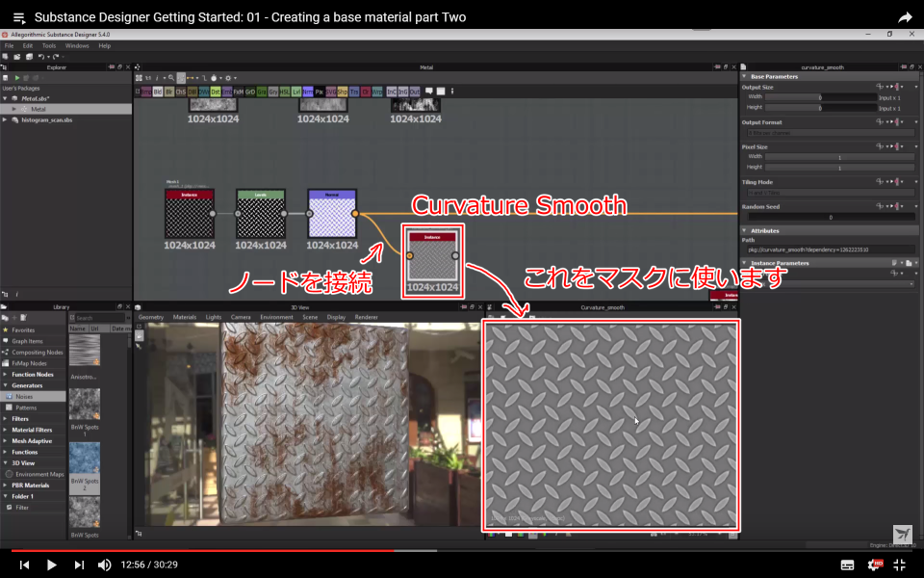
Task: Open 3D View Renderer menu
Action: [x=366, y=317]
